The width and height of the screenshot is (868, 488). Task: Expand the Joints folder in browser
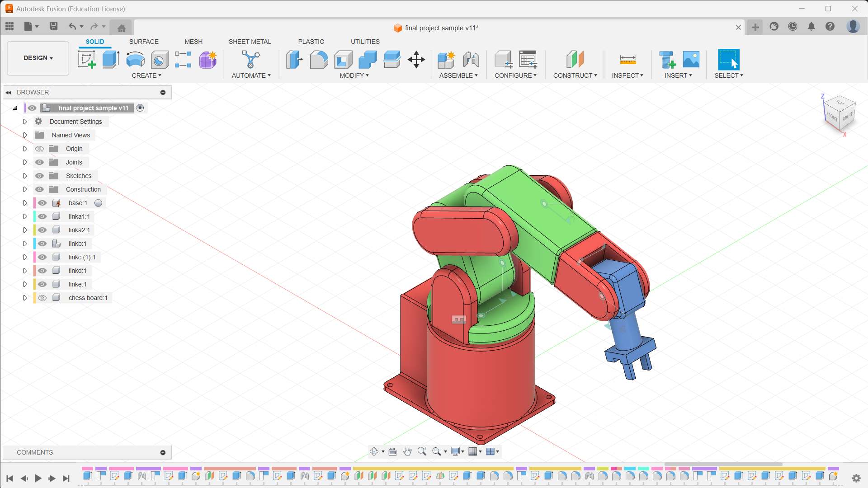coord(25,162)
